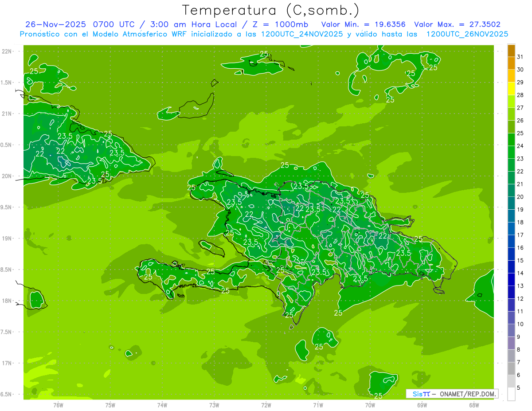Click the '10' value on the color legend
Viewport: 532px width, 411px height.
pyautogui.click(x=520, y=324)
